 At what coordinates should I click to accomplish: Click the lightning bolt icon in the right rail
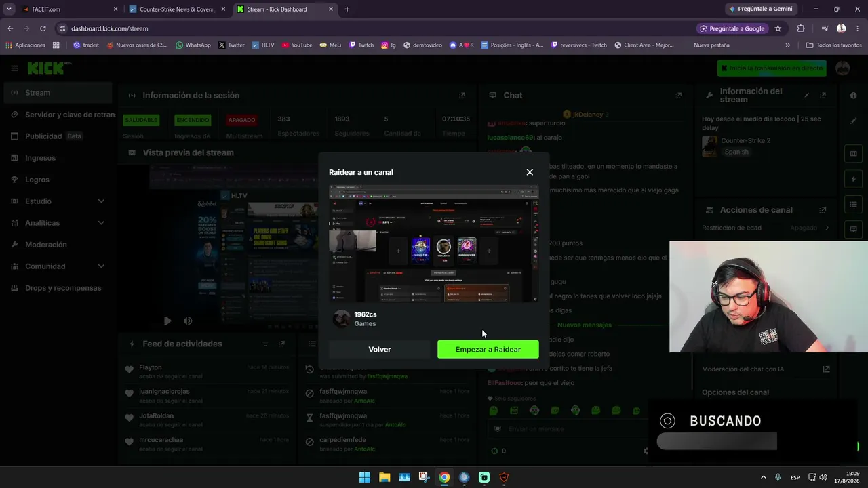click(854, 180)
